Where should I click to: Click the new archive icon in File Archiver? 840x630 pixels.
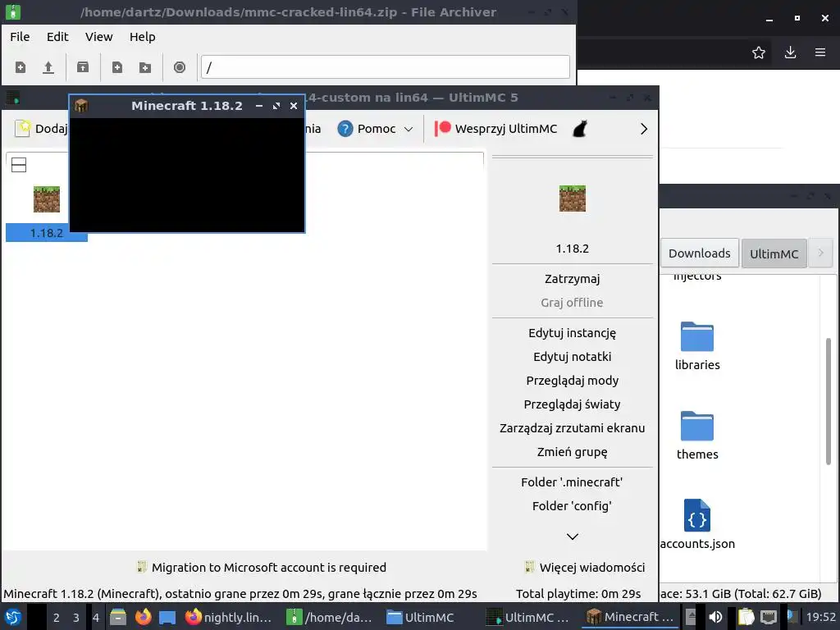(21, 67)
